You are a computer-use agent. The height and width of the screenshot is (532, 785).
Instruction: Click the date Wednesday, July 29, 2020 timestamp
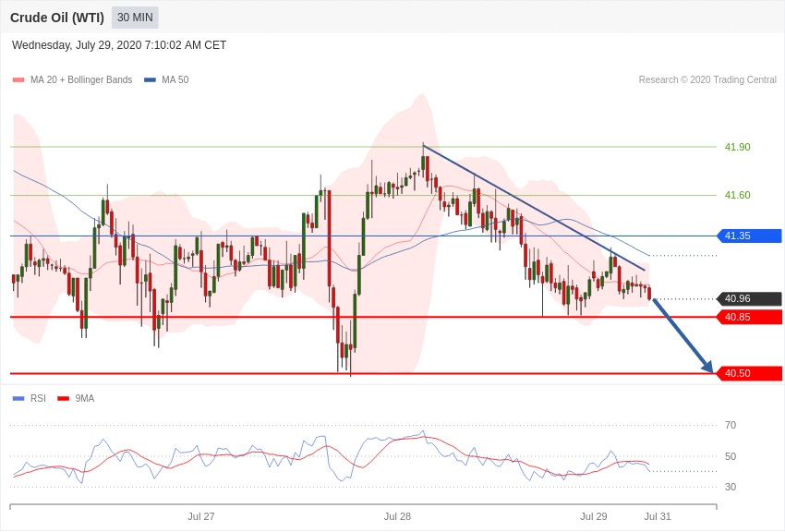[118, 45]
